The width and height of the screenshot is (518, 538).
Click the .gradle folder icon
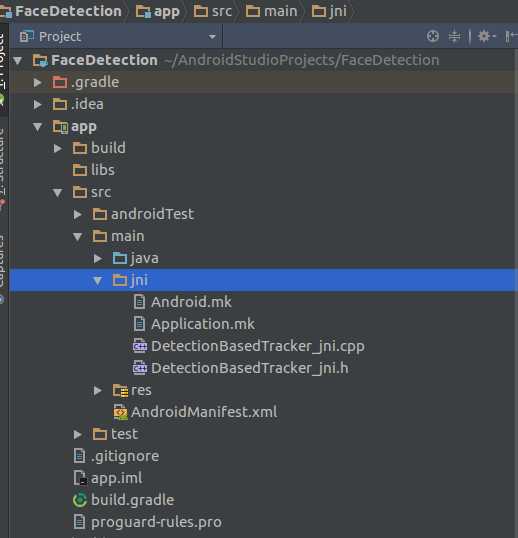click(60, 82)
